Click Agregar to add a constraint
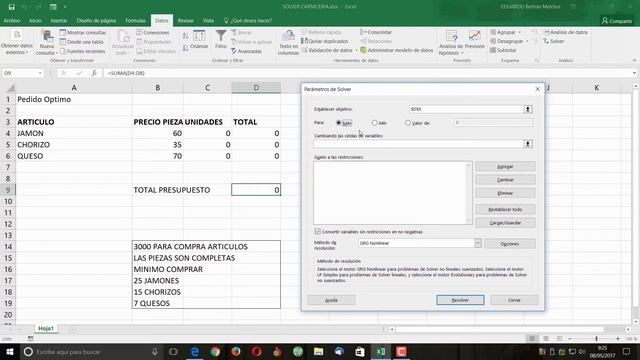This screenshot has width=640, height=360. 505,167
